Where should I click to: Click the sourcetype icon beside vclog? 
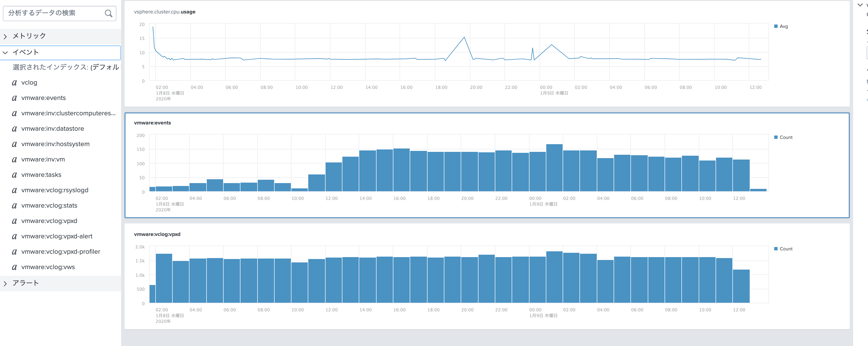14,83
